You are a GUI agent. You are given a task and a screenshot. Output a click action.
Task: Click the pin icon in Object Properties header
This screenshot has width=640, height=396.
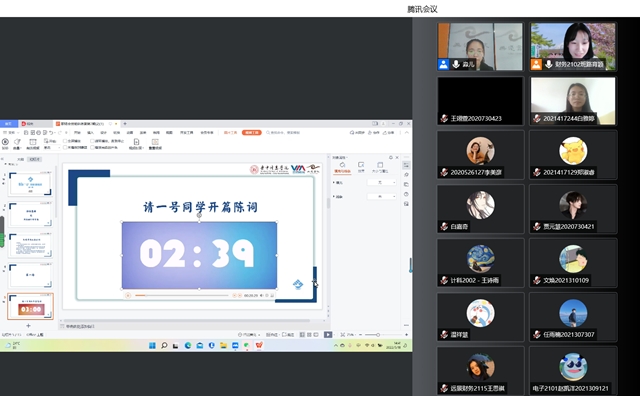click(391, 157)
